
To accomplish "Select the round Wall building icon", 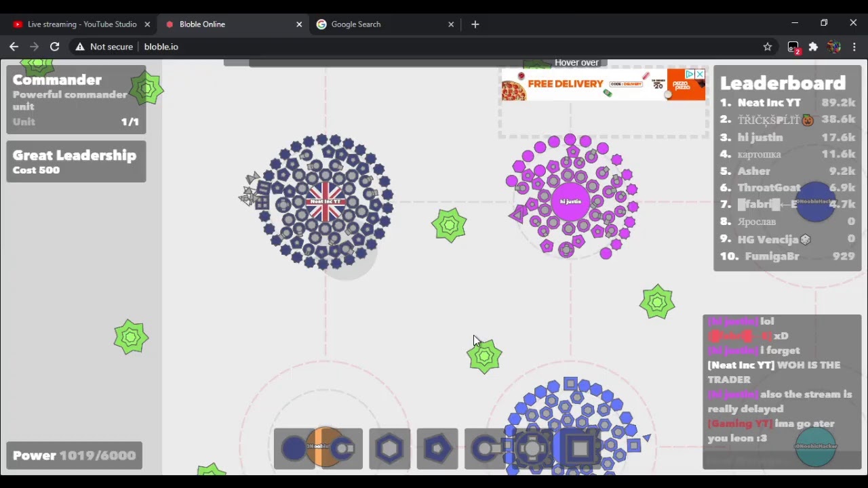I will (294, 449).
